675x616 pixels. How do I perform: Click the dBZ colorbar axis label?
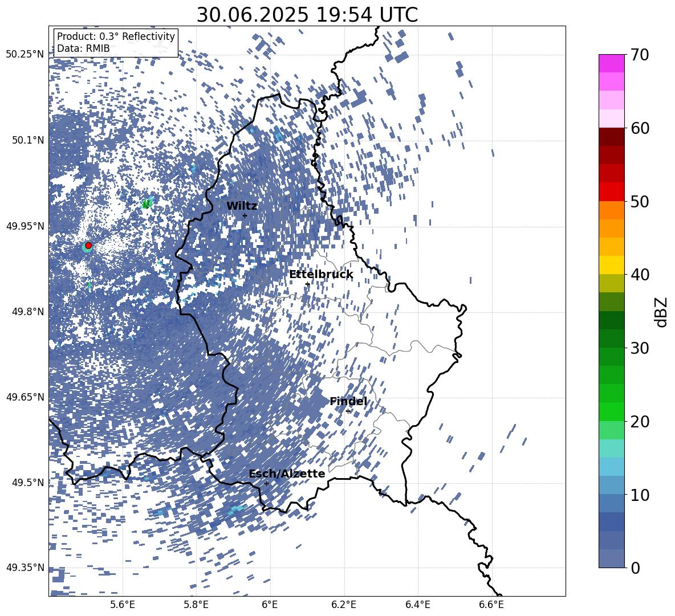click(x=661, y=312)
